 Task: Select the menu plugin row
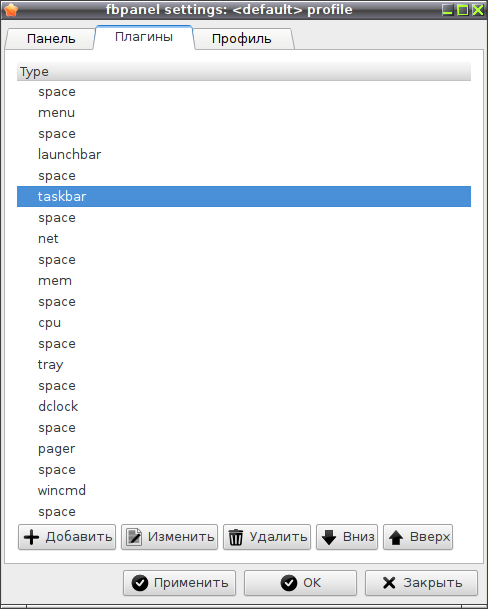(x=244, y=113)
